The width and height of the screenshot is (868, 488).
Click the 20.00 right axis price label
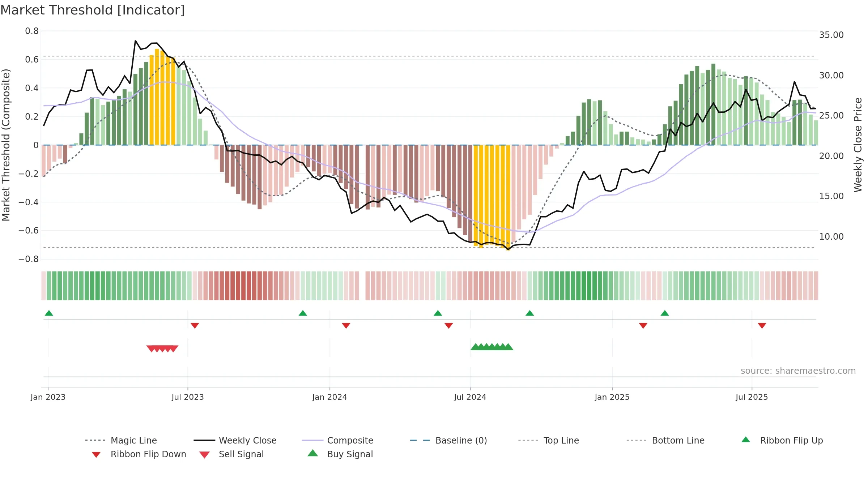click(831, 156)
